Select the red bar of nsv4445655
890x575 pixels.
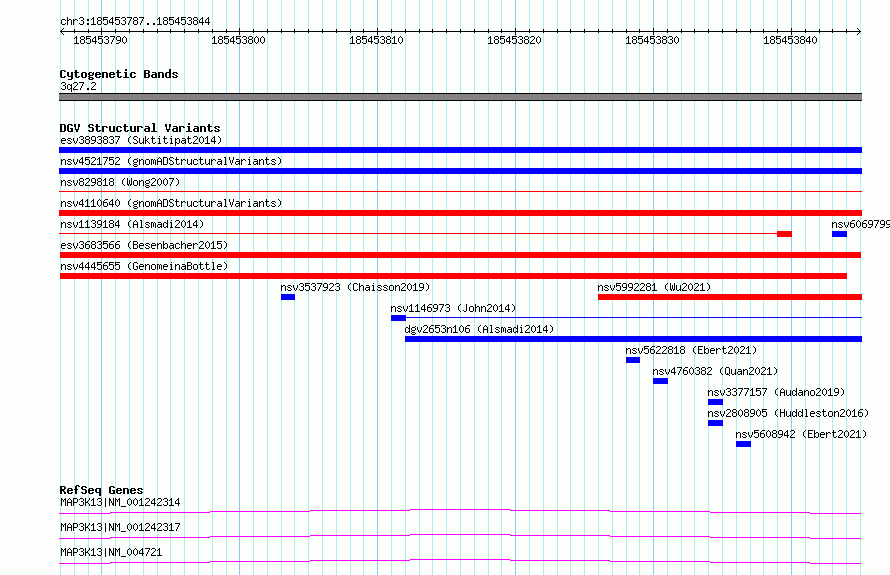coord(454,276)
